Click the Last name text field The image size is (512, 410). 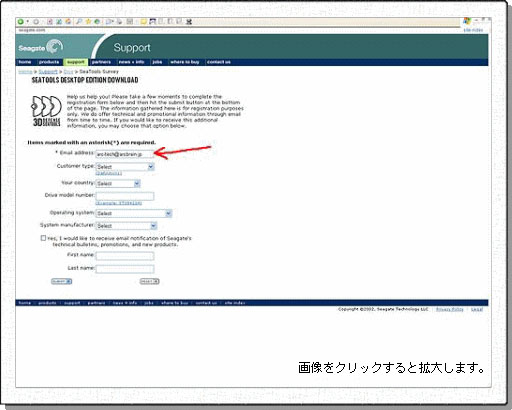(x=125, y=269)
